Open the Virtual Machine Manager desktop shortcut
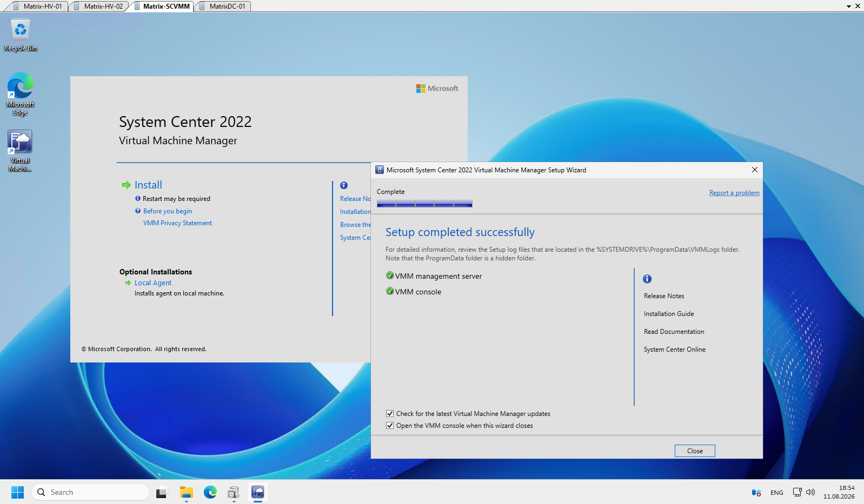This screenshot has width=864, height=504. click(20, 151)
